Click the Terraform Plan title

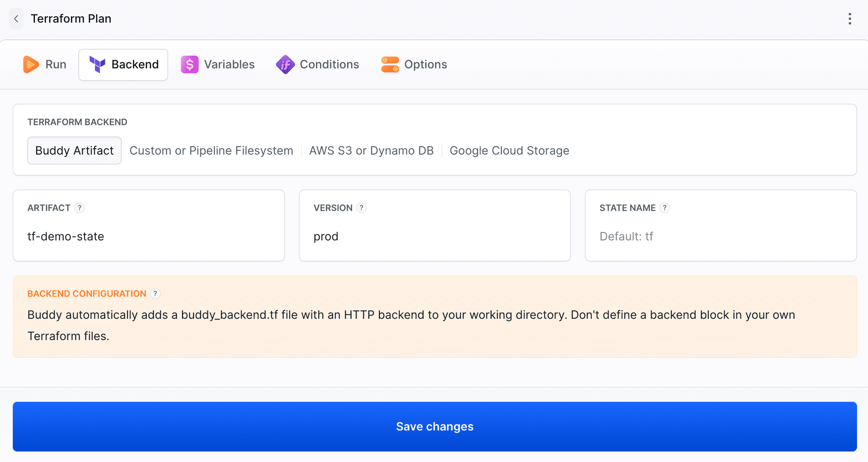(x=71, y=19)
